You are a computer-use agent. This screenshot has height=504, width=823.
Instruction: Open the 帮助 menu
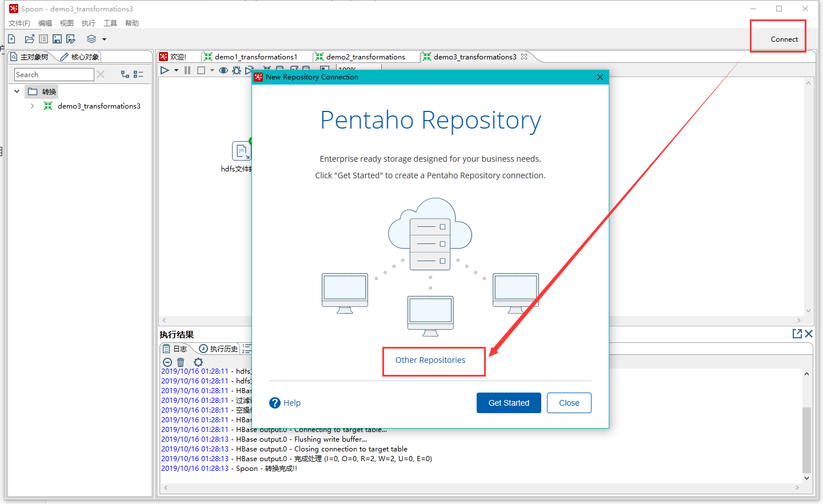coord(132,23)
